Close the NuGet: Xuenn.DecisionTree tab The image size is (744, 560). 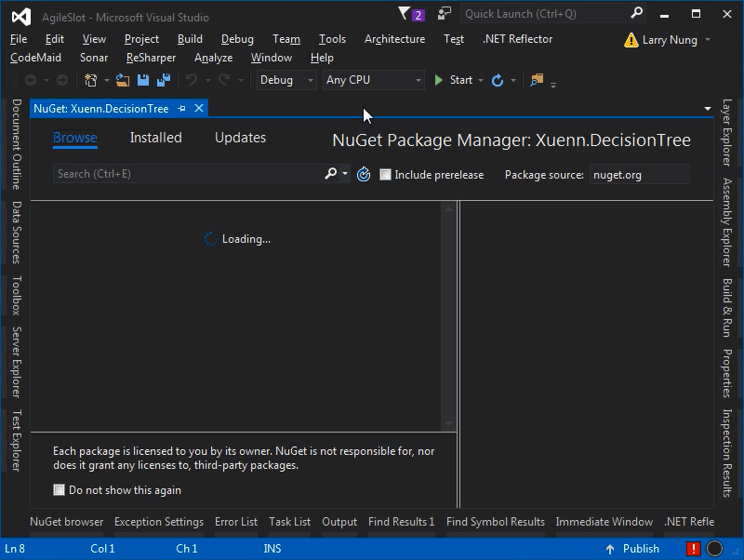pos(199,108)
